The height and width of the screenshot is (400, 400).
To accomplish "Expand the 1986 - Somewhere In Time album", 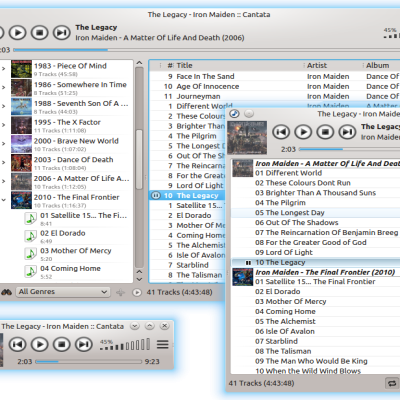I will tap(4, 87).
